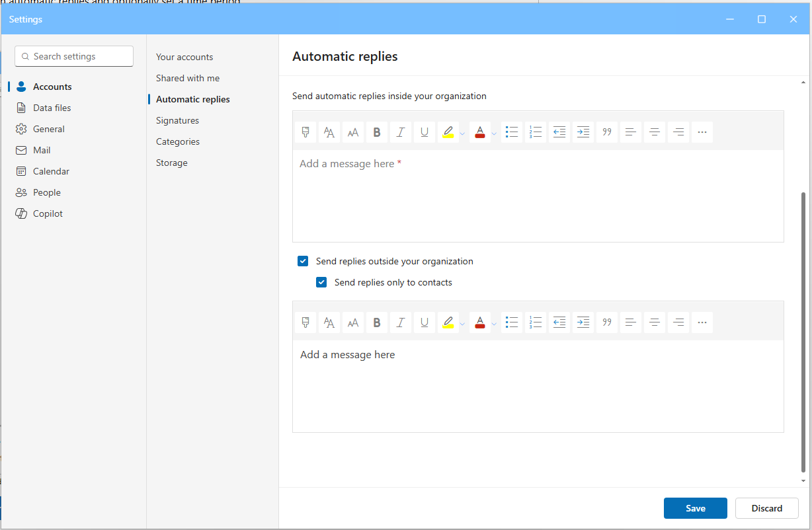Open Accounts settings category
812x530 pixels.
(73, 87)
